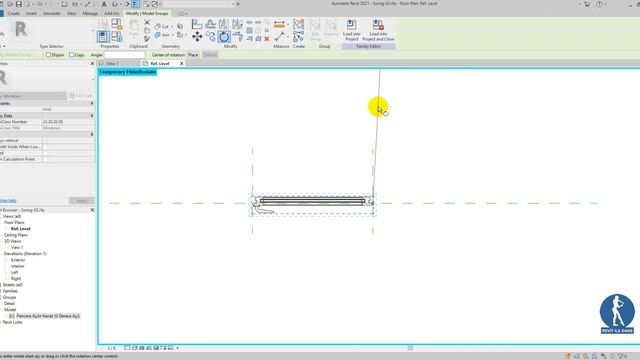Choose Mirror - Draw Axis tool
This screenshot has height=360, width=640.
(237, 24)
